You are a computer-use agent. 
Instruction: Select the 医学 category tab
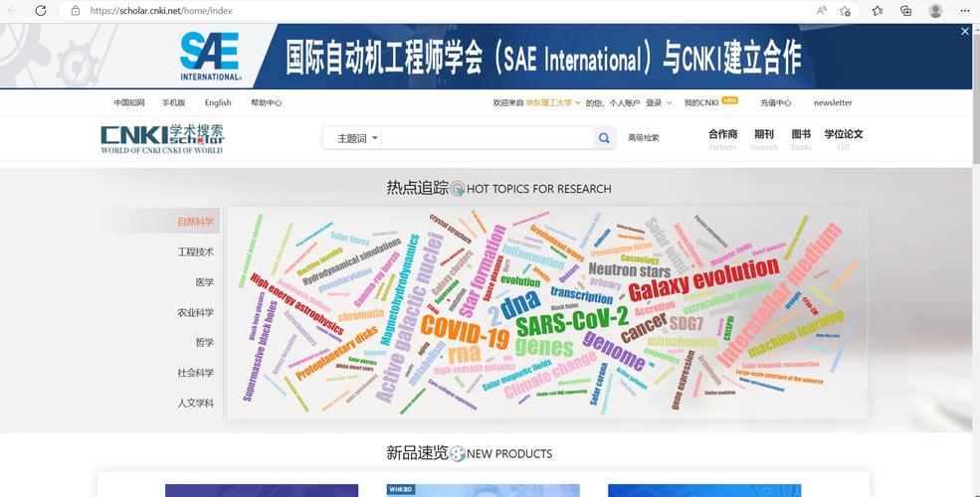[x=204, y=282]
